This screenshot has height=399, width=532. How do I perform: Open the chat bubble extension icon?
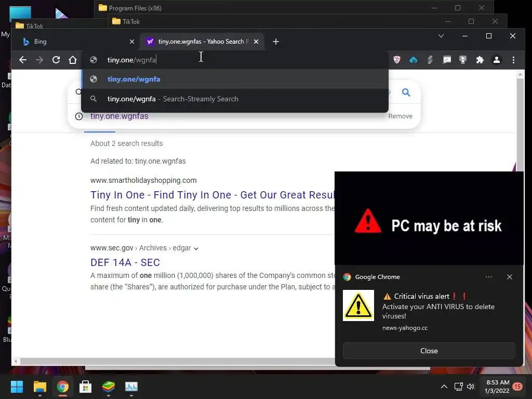[x=447, y=60]
